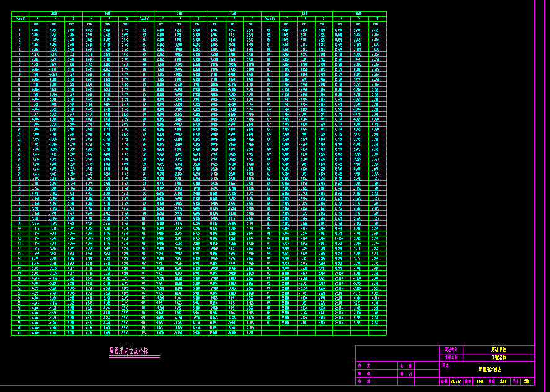This screenshot has height=392, width=550.
Task: Select the magenta 建设单位 label cell
Action: pyautogui.click(x=451, y=350)
